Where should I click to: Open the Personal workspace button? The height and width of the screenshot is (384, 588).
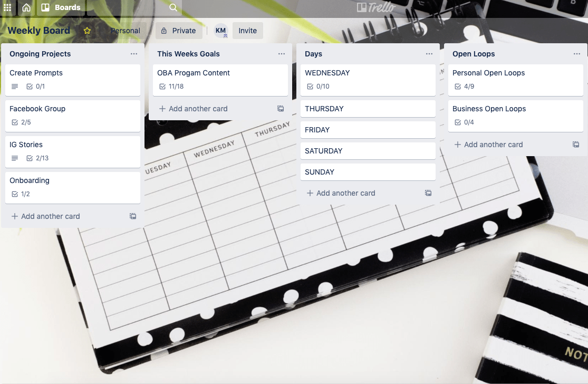tap(126, 31)
